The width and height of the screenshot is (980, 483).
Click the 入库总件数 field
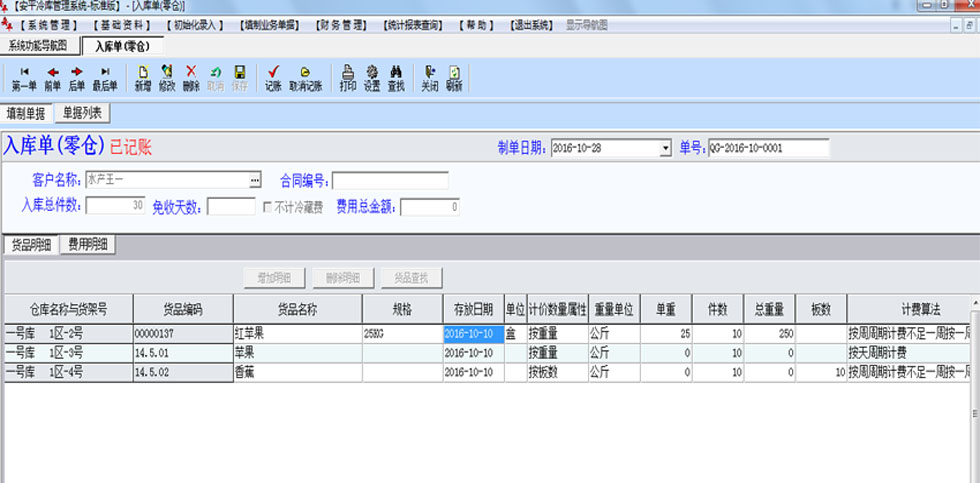116,206
